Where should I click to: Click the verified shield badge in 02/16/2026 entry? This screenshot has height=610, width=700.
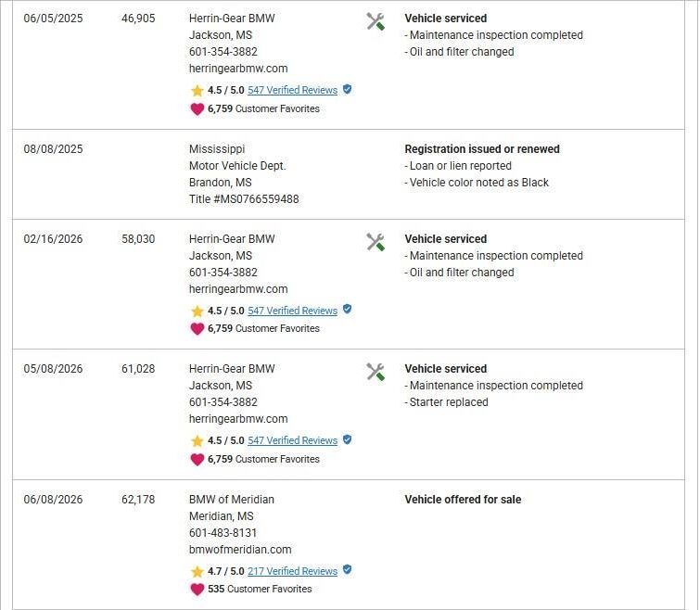(347, 310)
